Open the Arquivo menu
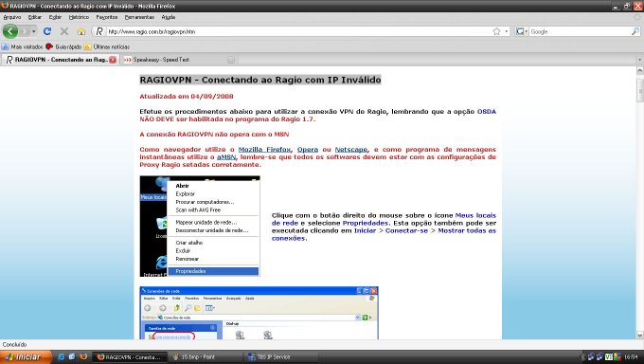Viewport: 644px width, 364px height. 12,17
